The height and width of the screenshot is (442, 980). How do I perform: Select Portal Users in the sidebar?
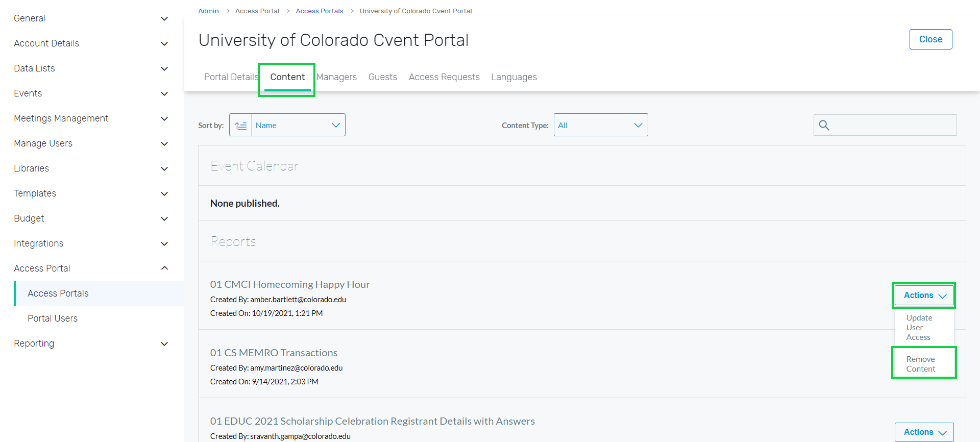coord(99,318)
